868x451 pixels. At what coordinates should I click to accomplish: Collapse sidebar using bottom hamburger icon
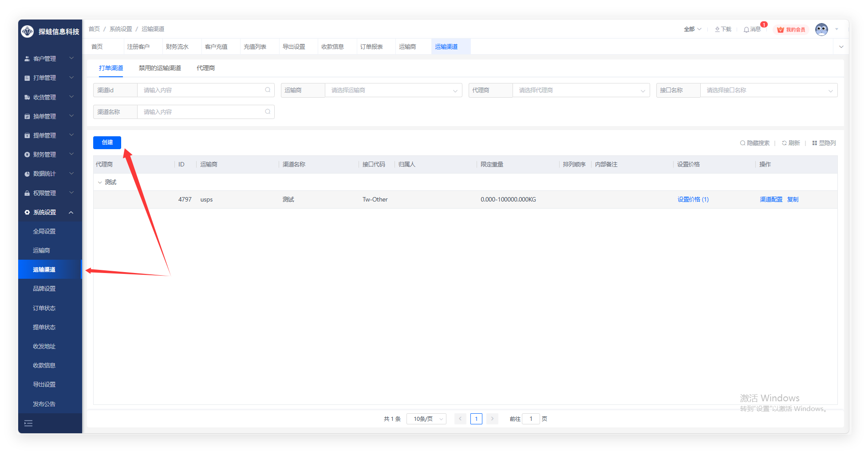(x=28, y=423)
